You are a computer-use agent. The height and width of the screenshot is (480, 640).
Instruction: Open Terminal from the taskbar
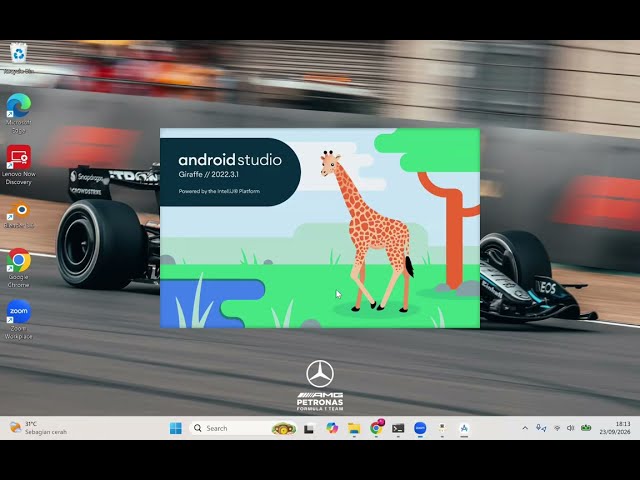(x=398, y=428)
